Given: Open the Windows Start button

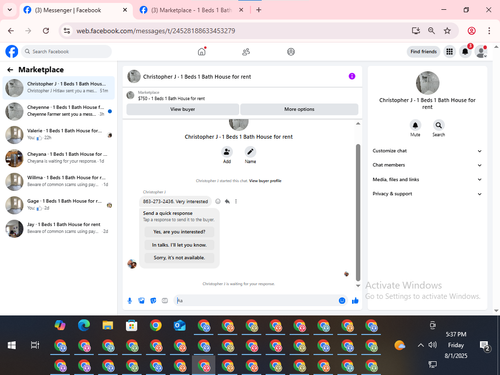Looking at the screenshot, I should 12,345.
